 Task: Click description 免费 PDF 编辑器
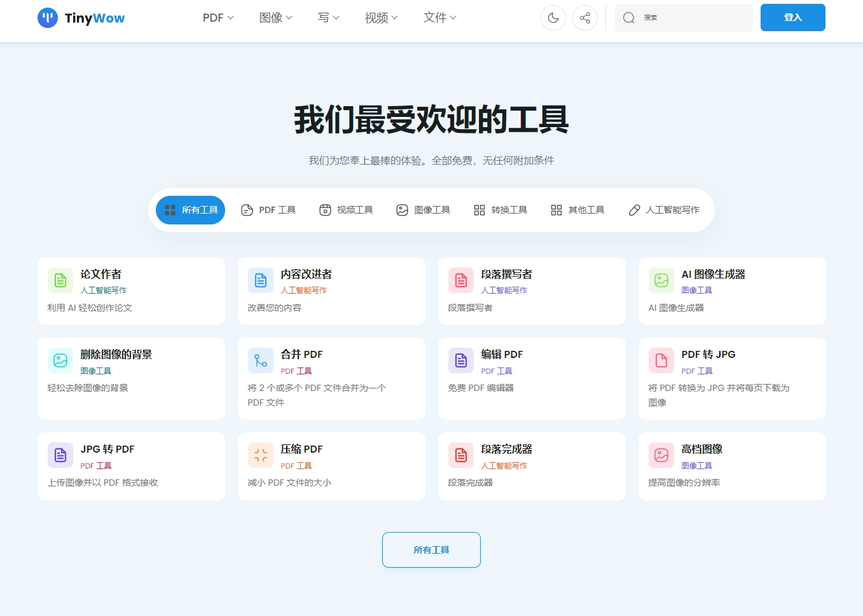(481, 388)
